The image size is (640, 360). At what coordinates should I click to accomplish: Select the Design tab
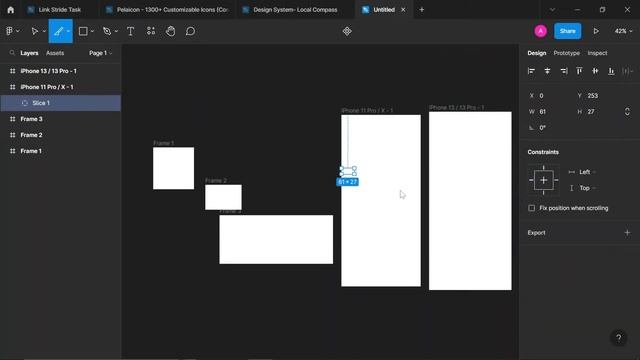pyautogui.click(x=536, y=53)
